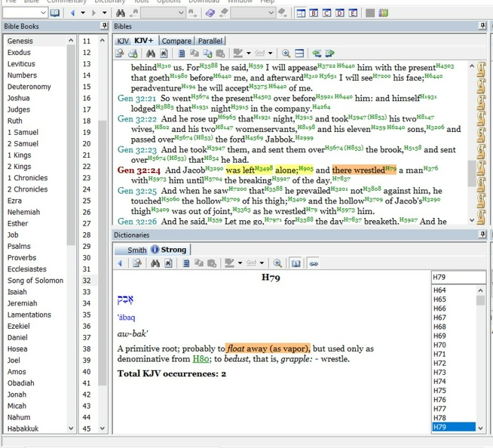Viewport: 493px width, 448px height.
Task: Follow the H80 link in Strong's definition
Action: 201,359
